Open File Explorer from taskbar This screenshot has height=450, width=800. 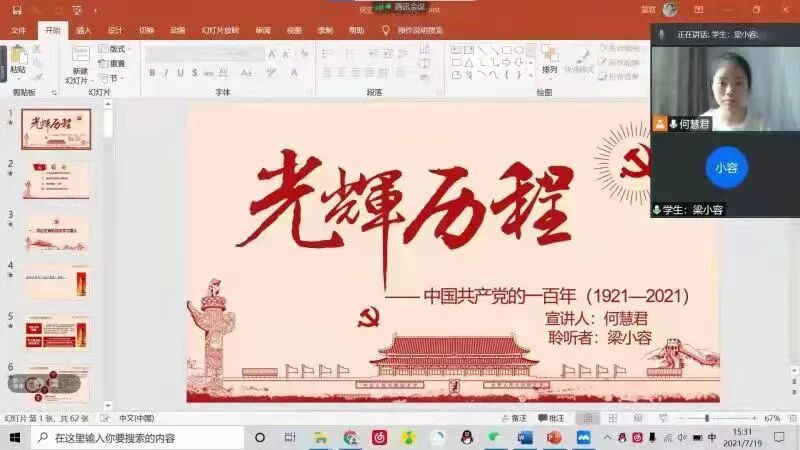click(320, 438)
